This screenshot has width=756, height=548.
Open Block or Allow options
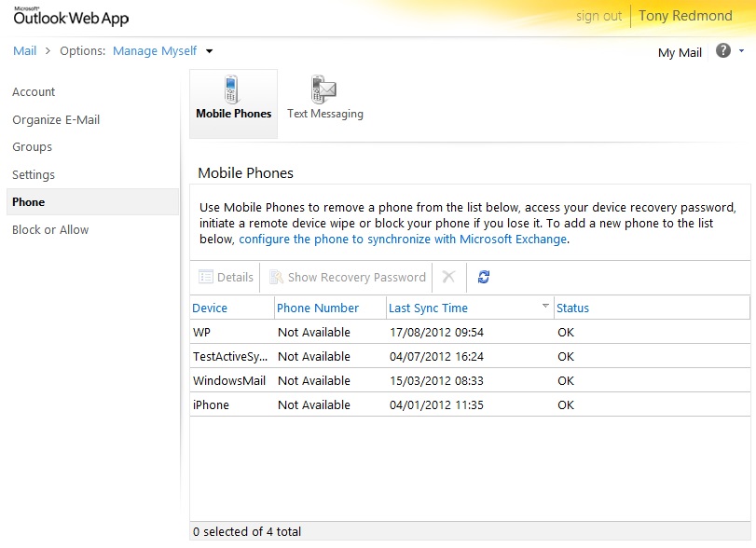coord(50,230)
